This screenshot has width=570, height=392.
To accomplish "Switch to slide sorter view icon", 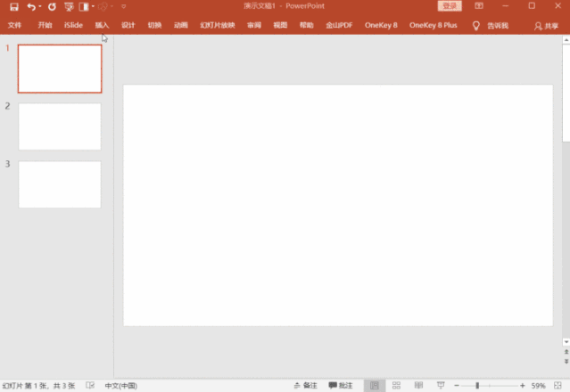I will click(396, 386).
